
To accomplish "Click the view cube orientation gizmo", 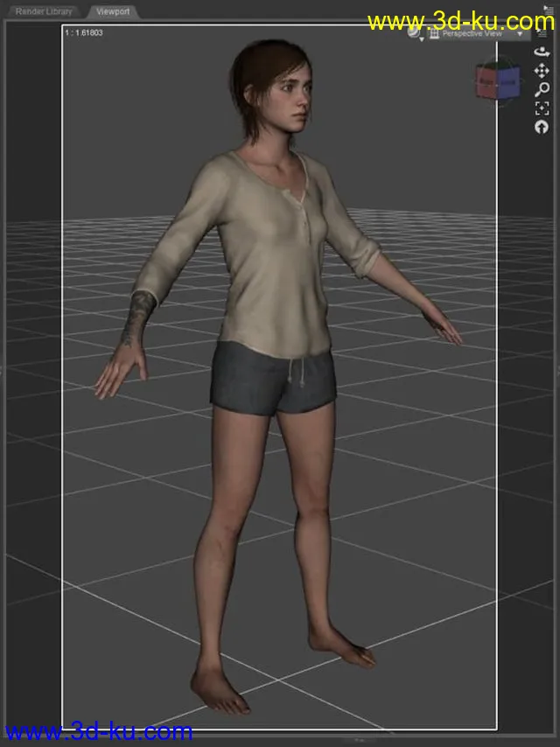I will click(498, 83).
